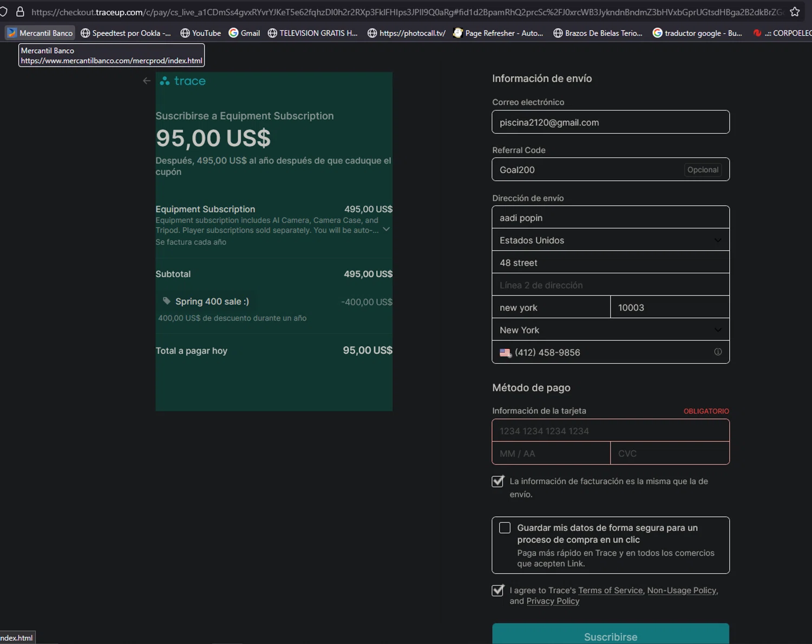Viewport: 812px width, 644px height.
Task: Open the TELEVISION GRATIS bookmark
Action: (313, 33)
